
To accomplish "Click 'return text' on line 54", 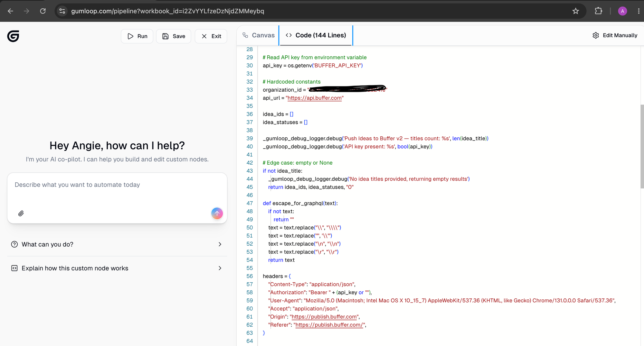I will (x=281, y=260).
